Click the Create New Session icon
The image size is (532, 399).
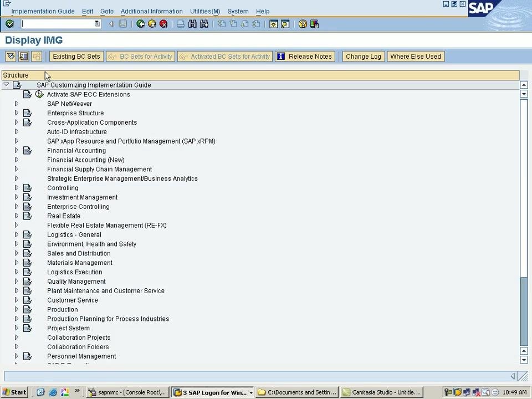tap(273, 24)
